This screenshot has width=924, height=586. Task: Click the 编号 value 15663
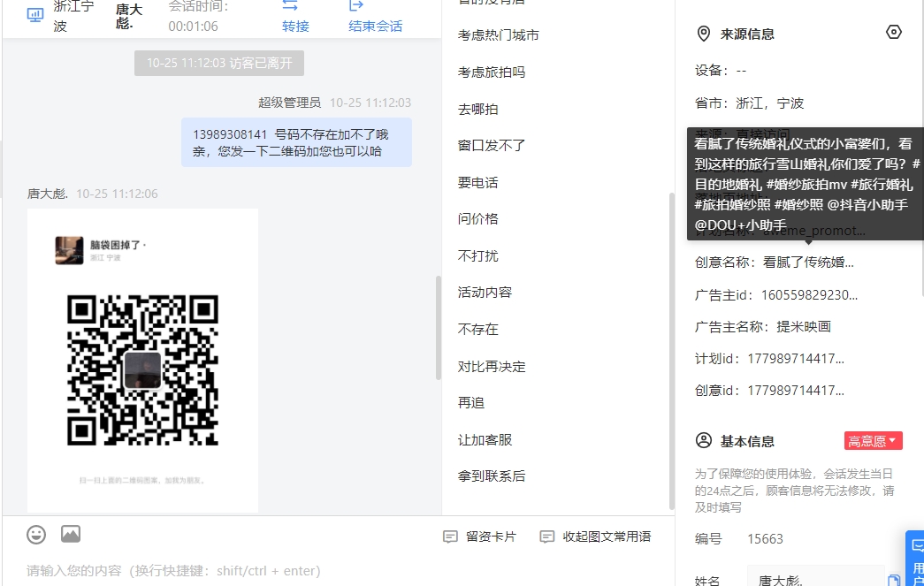tap(765, 539)
